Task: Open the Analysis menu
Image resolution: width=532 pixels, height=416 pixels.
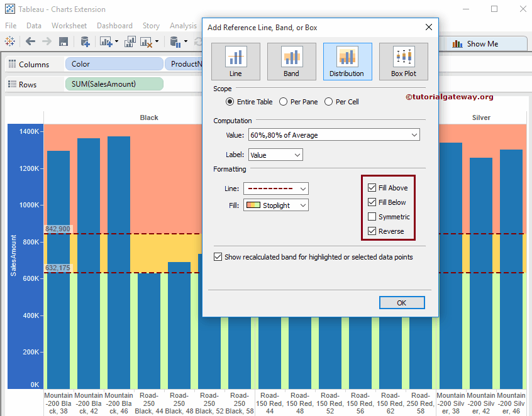Action: pos(183,26)
